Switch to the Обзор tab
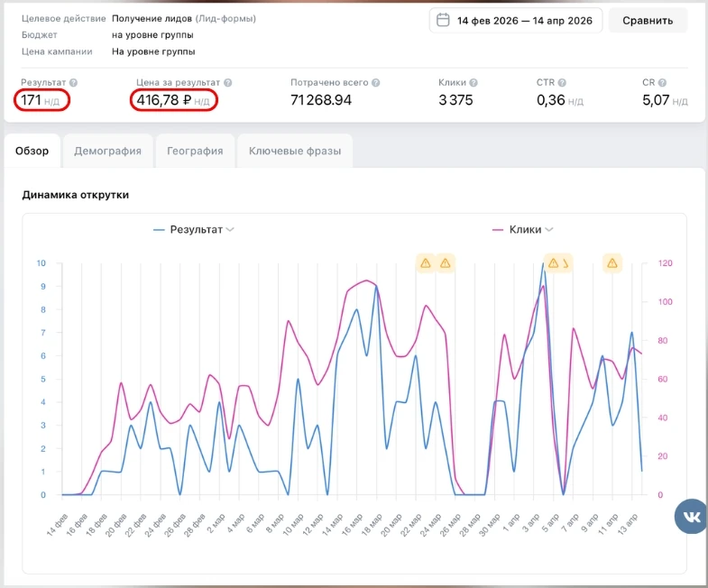Image resolution: width=708 pixels, height=588 pixels. point(32,151)
